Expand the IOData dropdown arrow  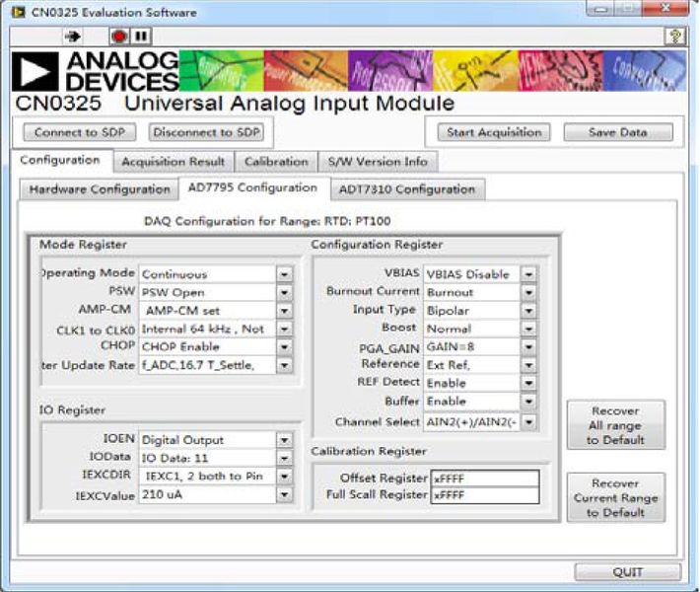(284, 459)
